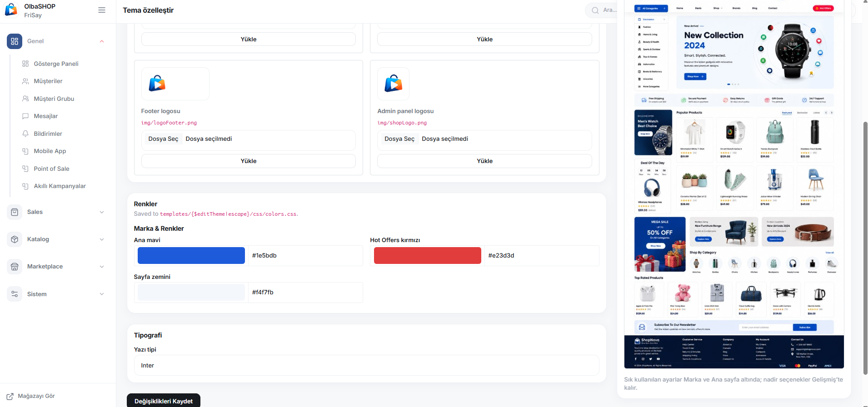Click Dosya Seç for Footer logosu
Viewport: 868px width, 407px height.
point(163,139)
